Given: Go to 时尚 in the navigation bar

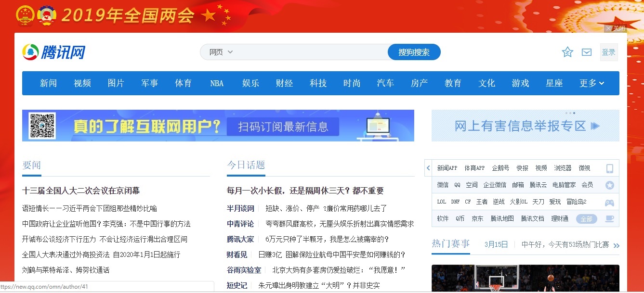Looking at the screenshot, I should click(352, 83).
